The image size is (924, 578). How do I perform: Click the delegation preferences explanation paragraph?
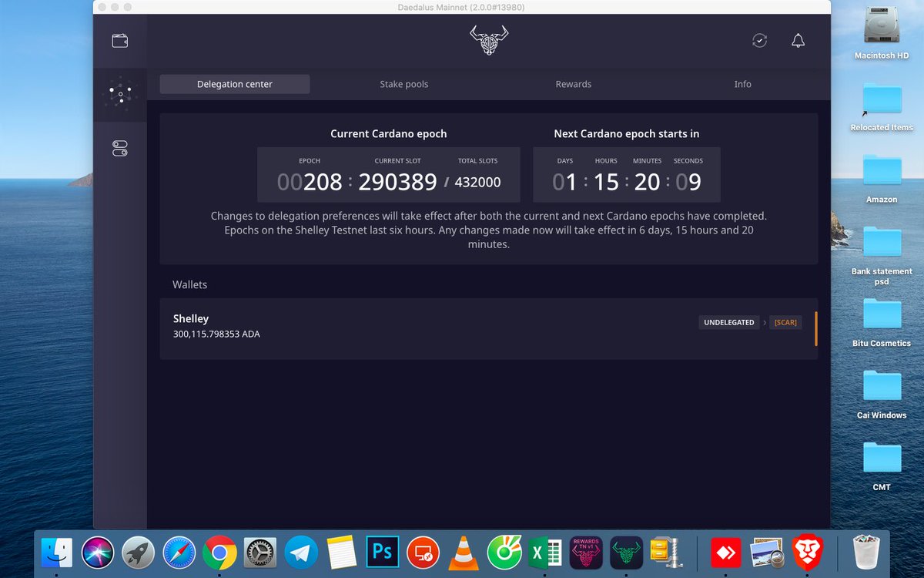click(489, 230)
